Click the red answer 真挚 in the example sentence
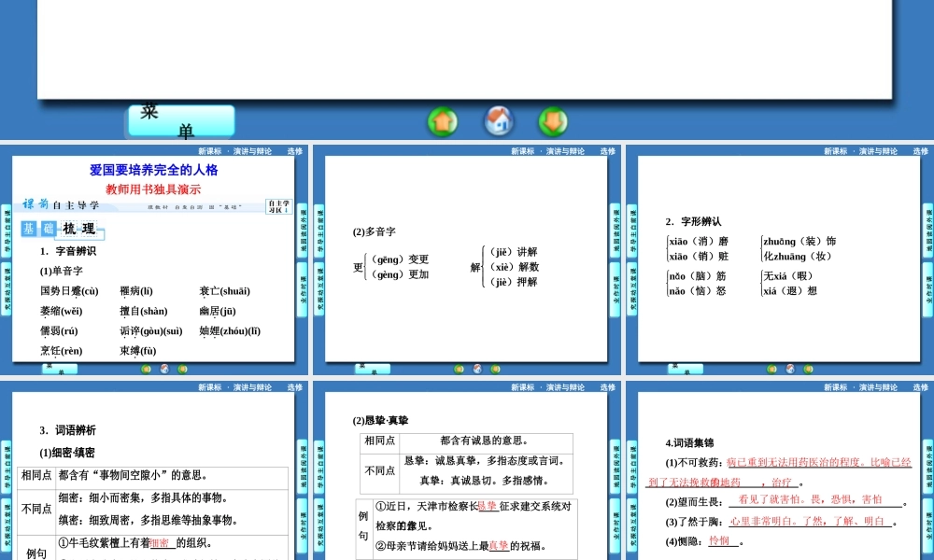The image size is (934, 560). [x=499, y=546]
